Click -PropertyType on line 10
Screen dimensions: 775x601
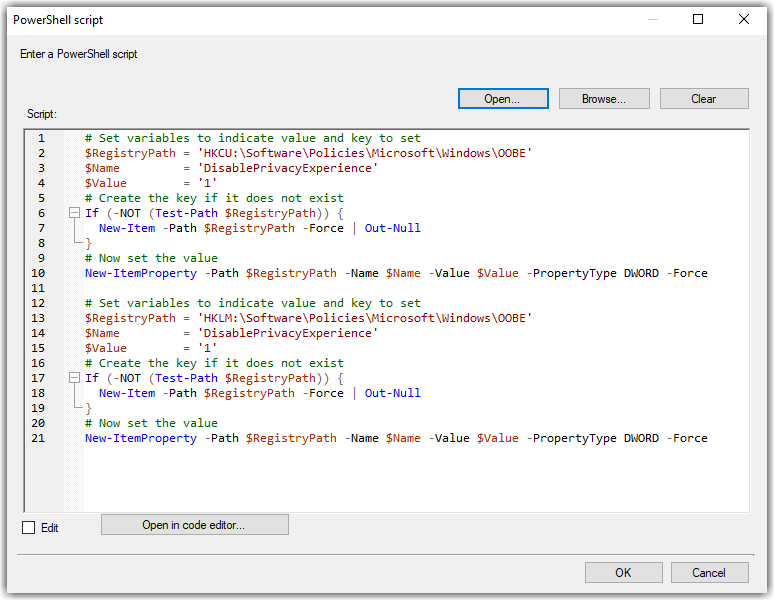click(571, 273)
